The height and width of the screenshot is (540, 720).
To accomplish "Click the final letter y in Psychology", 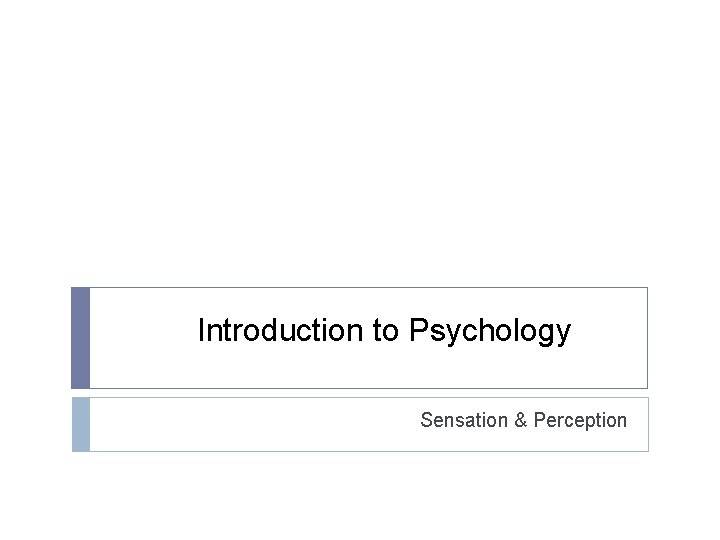I will pyautogui.click(x=563, y=335).
